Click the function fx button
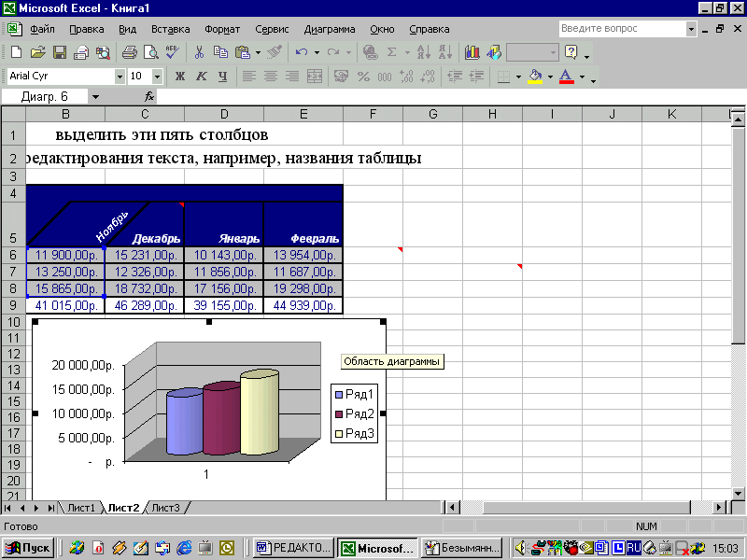The width and height of the screenshot is (747, 560). (149, 97)
